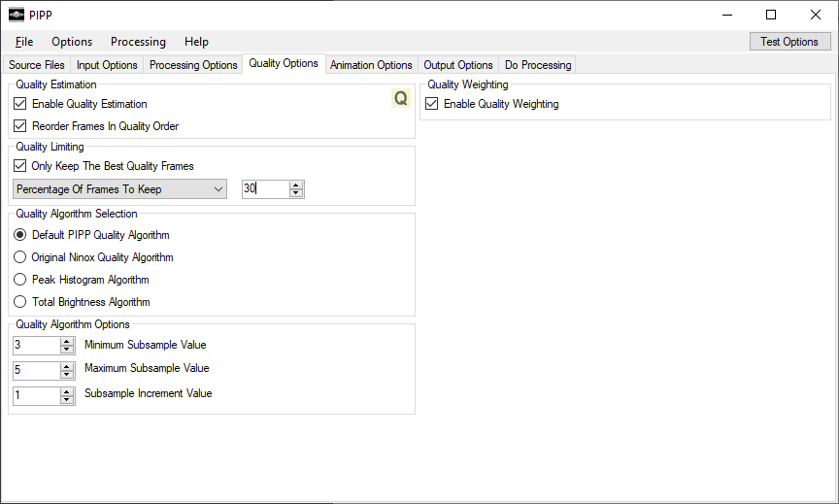Click the yellow Q quality icon
This screenshot has width=839, height=504.
(401, 98)
